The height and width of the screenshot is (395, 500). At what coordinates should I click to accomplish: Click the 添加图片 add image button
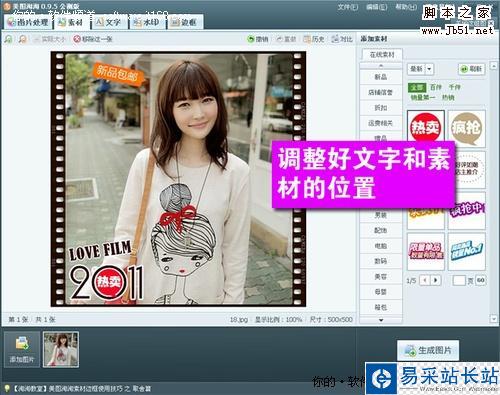pos(22,350)
